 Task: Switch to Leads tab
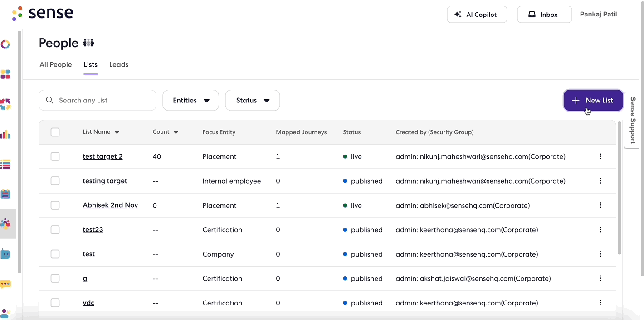point(119,64)
